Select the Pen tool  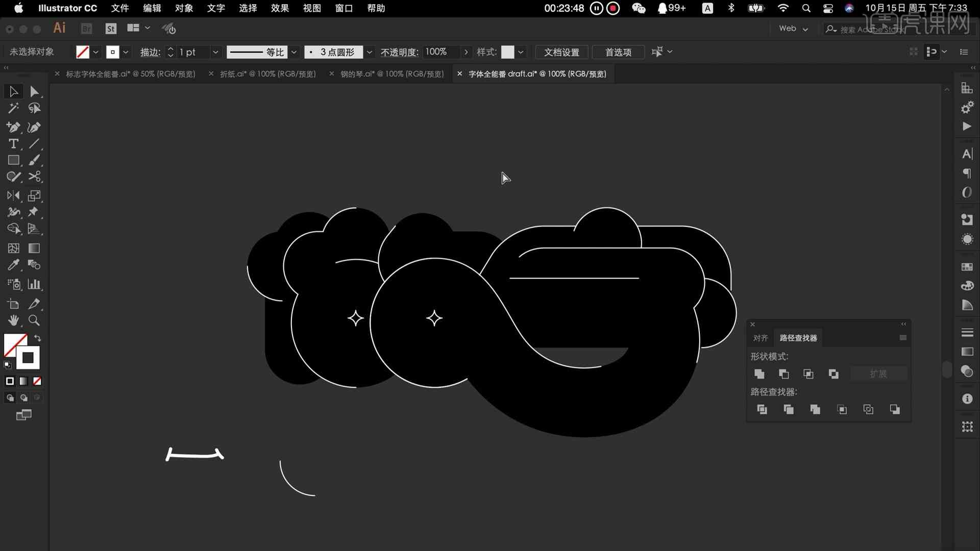coord(13,127)
